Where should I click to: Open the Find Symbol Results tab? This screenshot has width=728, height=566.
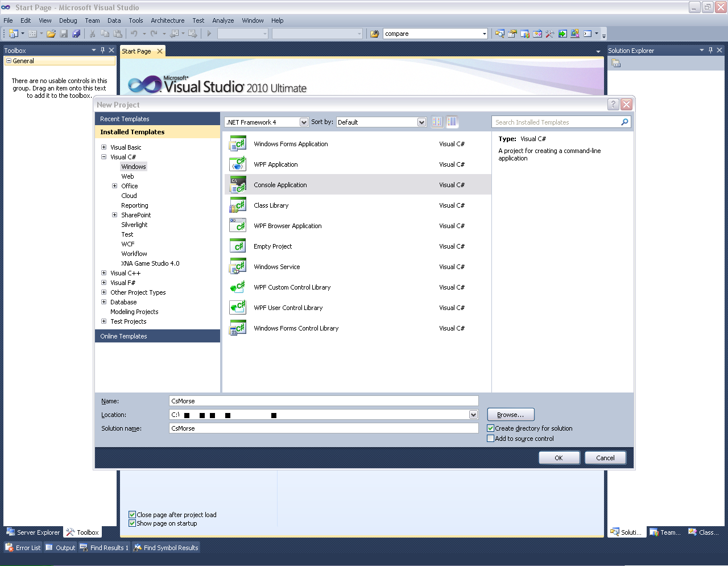coord(166,548)
